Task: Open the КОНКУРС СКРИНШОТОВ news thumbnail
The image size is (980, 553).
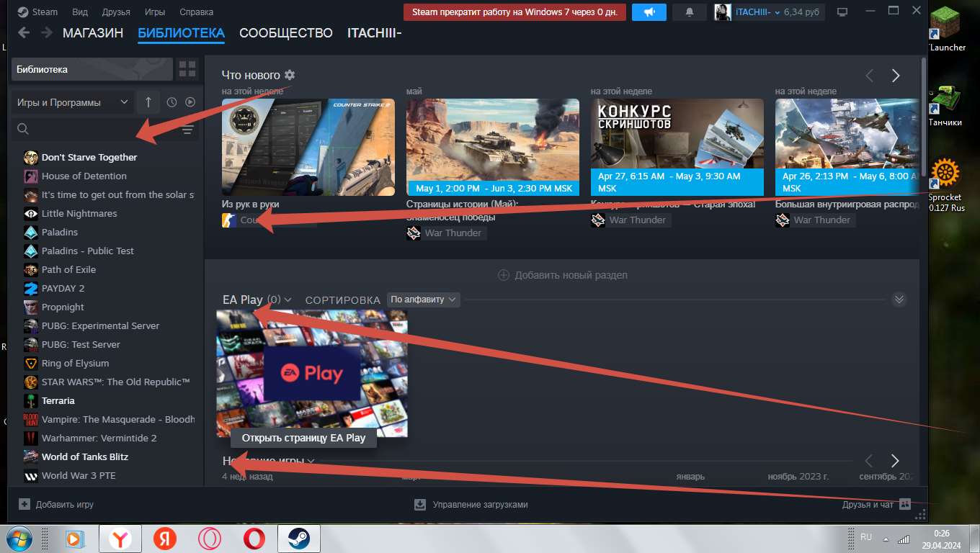Action: [677, 147]
